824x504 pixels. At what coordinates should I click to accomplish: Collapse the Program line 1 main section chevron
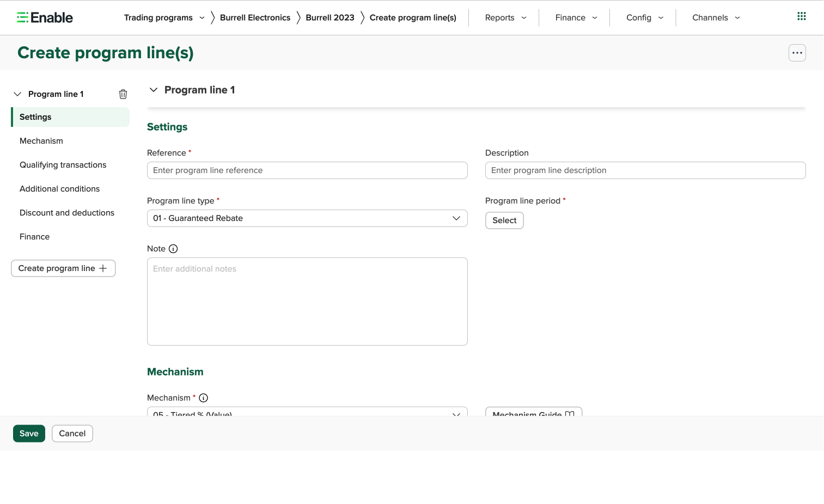pos(154,90)
